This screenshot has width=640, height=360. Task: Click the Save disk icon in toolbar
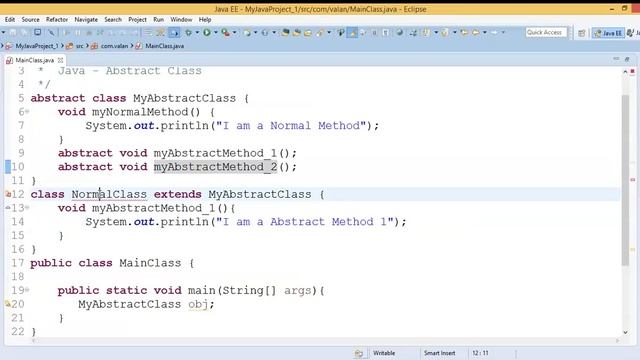click(13, 32)
